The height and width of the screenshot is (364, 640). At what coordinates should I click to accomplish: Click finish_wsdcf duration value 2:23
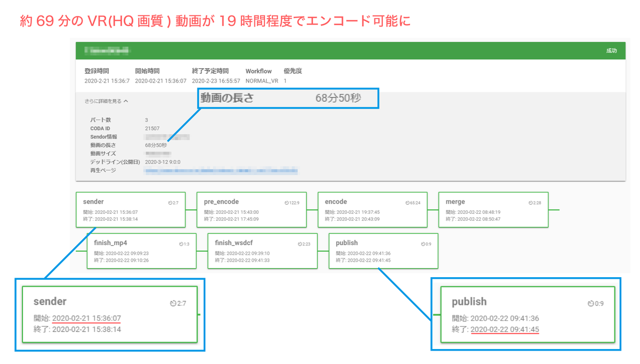point(307,244)
